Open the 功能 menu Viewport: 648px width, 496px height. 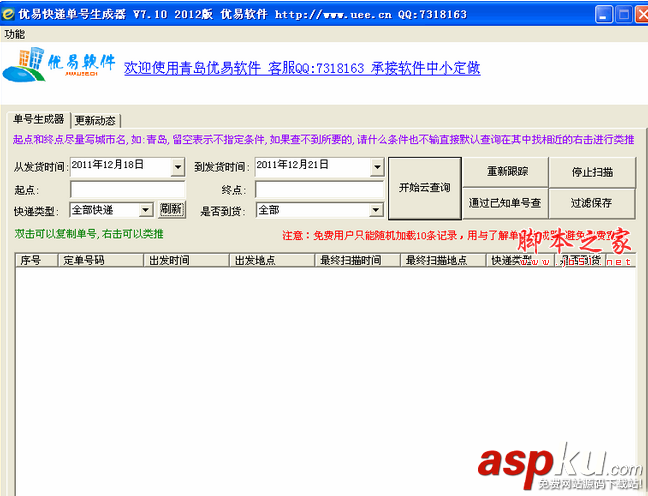[15, 34]
